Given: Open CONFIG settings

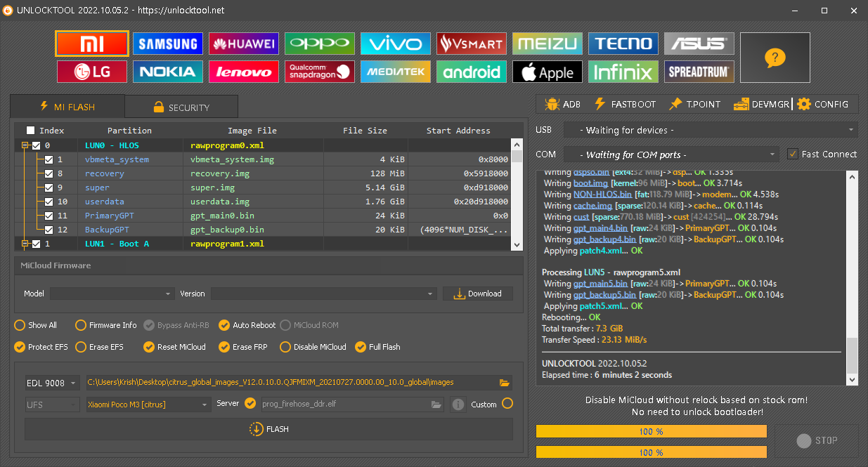Looking at the screenshot, I should tap(823, 104).
